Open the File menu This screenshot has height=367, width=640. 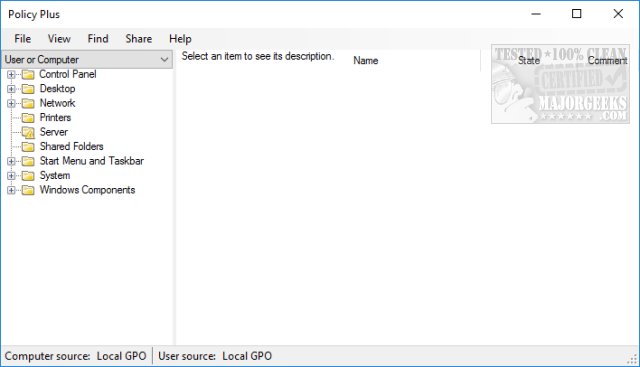22,39
